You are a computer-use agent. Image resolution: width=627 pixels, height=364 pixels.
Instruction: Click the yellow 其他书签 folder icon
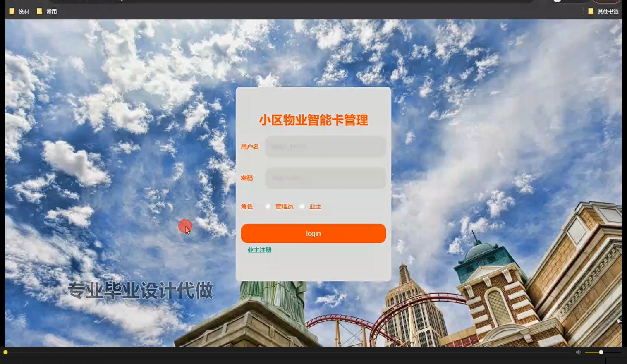(591, 11)
